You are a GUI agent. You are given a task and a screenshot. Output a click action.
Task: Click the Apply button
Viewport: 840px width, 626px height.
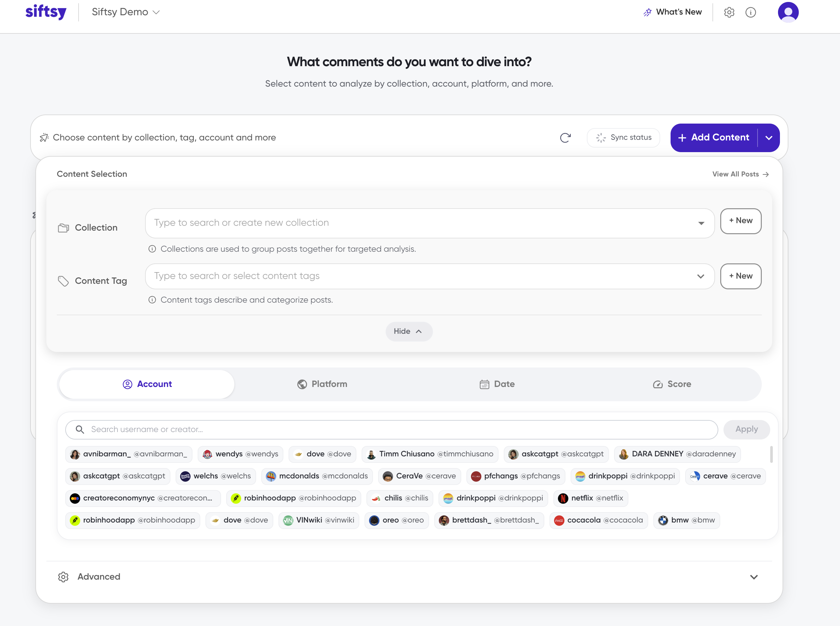point(746,429)
